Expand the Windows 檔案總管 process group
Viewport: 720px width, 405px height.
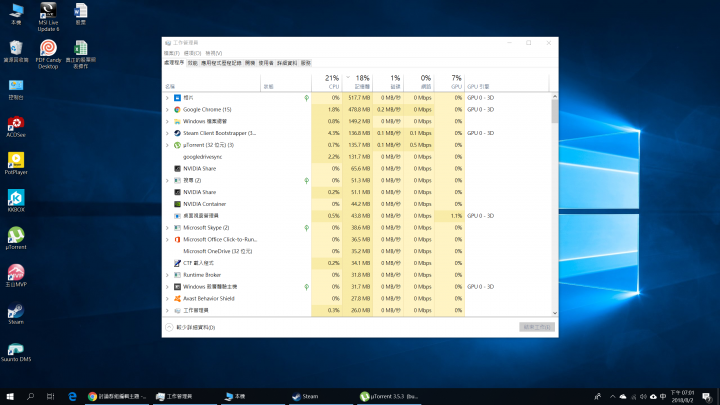tap(167, 121)
